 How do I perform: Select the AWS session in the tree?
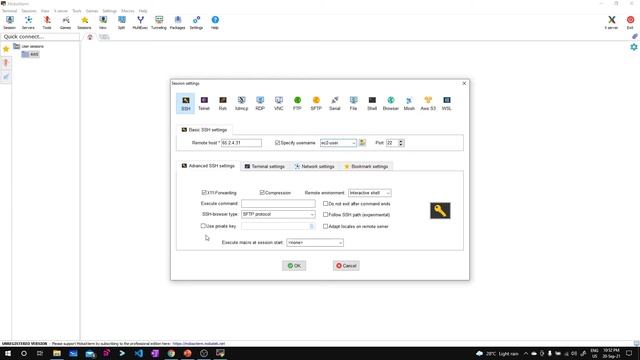click(31, 54)
